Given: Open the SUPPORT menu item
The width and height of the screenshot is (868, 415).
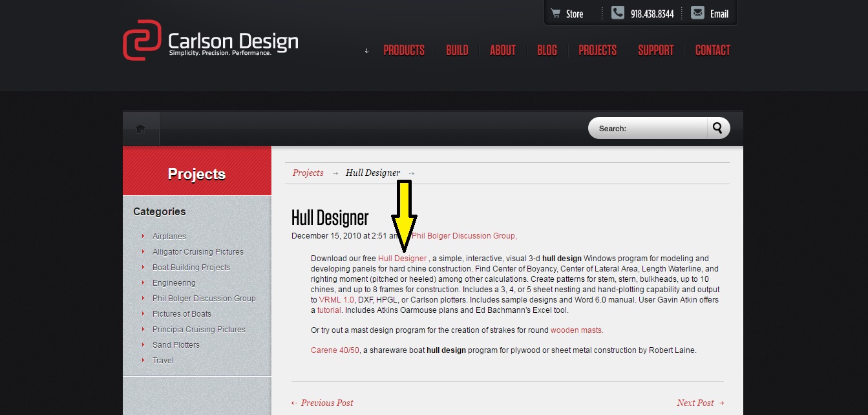Looking at the screenshot, I should point(655,50).
